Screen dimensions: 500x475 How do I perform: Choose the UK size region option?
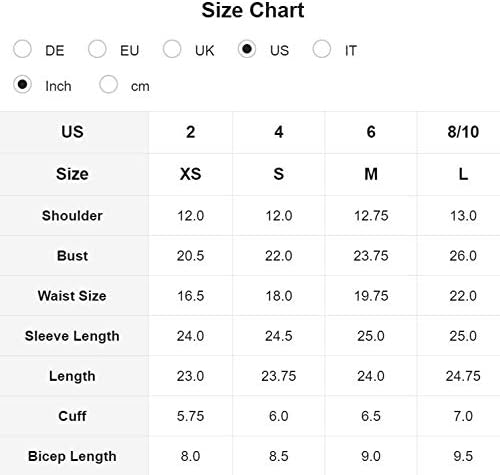tap(172, 49)
